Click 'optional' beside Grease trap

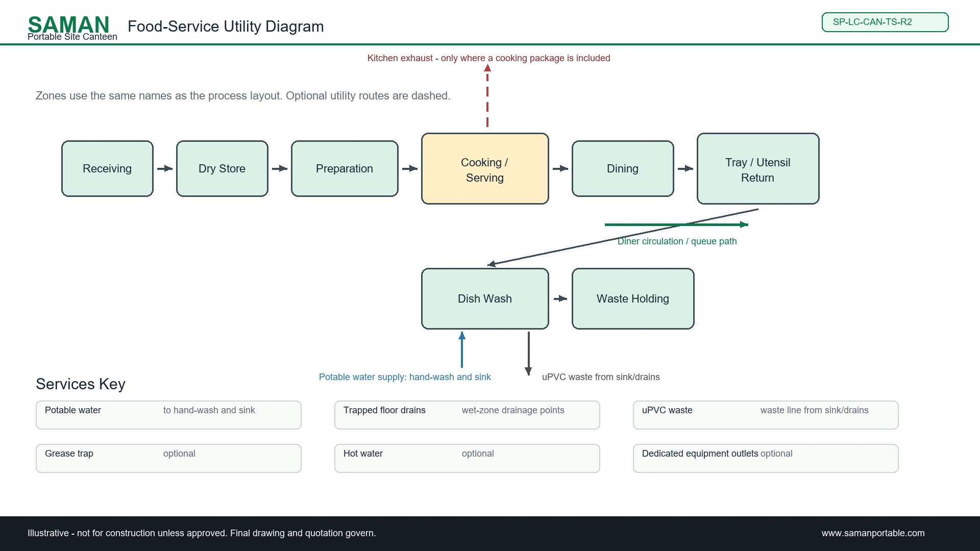[x=179, y=454]
